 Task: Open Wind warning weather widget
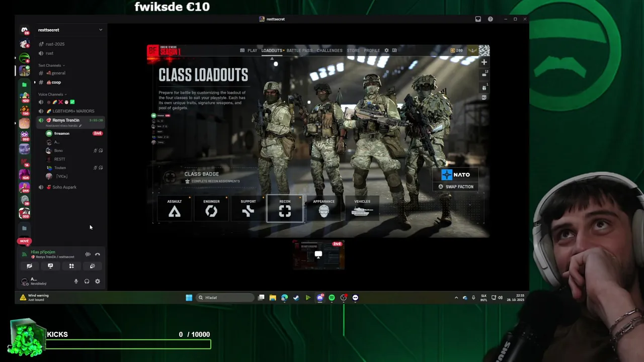(x=34, y=298)
